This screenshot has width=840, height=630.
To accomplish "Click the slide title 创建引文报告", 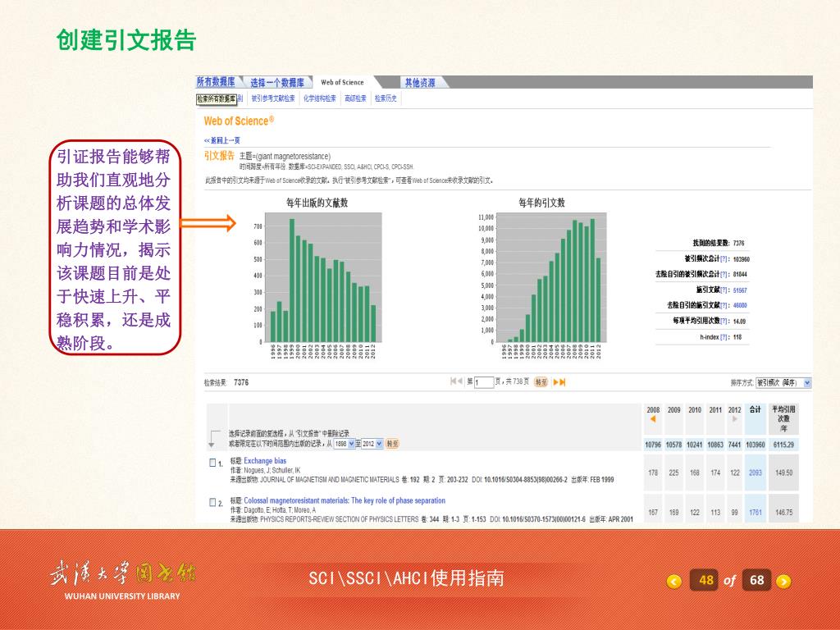I will [x=126, y=40].
